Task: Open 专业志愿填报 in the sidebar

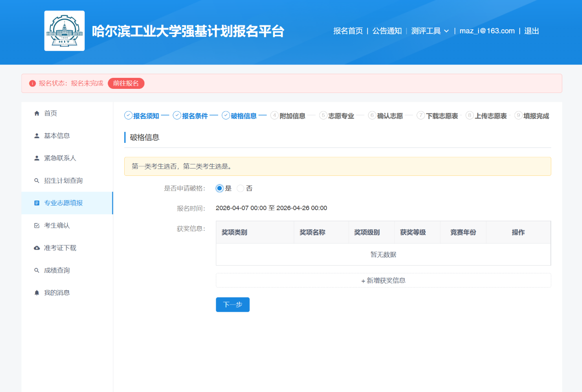Action: (63, 203)
